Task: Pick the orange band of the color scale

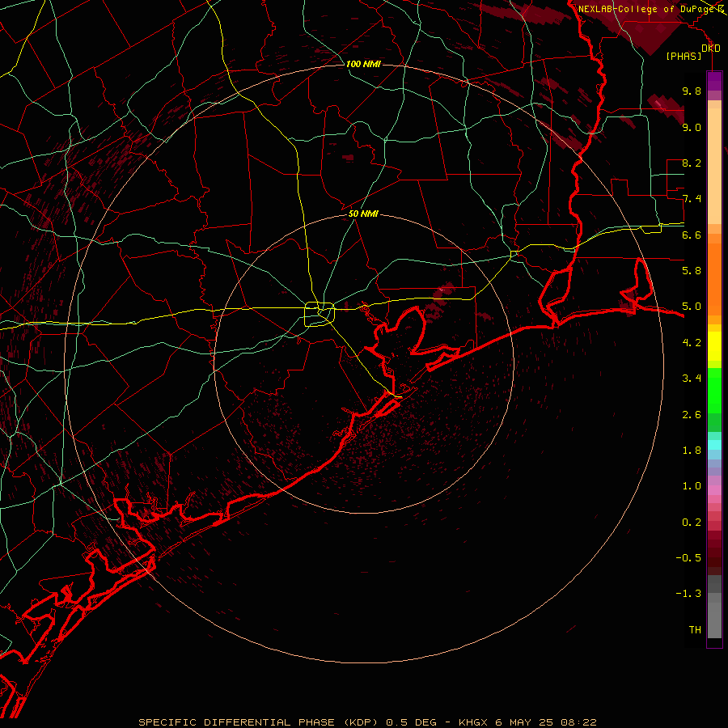Action: [714, 280]
